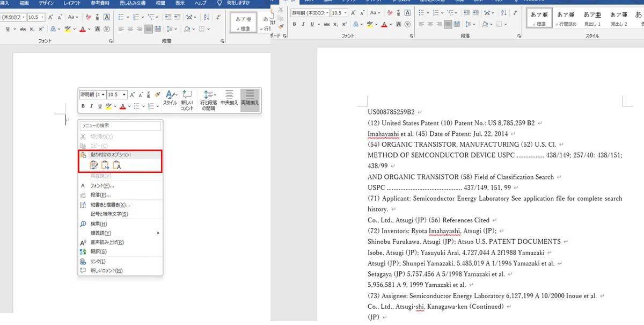Toggle show paragraph marks in left window
Viewport: 644px width, 325px height.
[218, 17]
